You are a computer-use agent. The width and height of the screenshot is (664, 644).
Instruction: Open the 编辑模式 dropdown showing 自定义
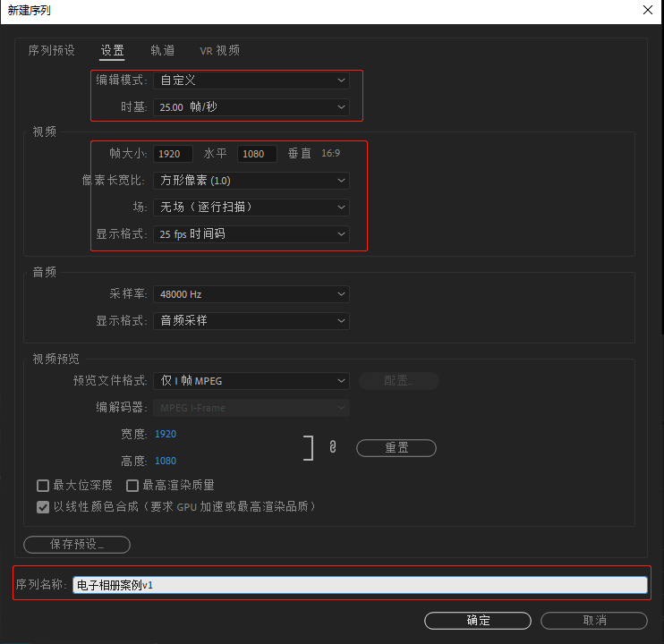(x=251, y=80)
